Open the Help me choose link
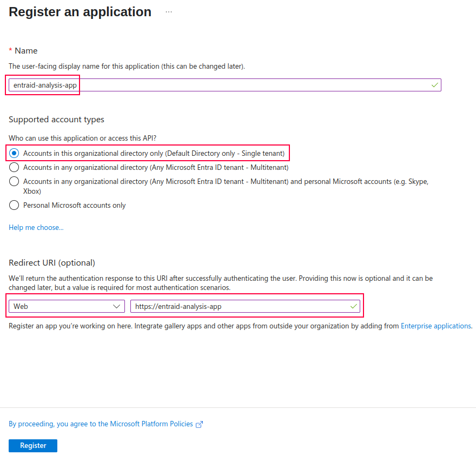Screen dimensions: 476x455 point(36,227)
